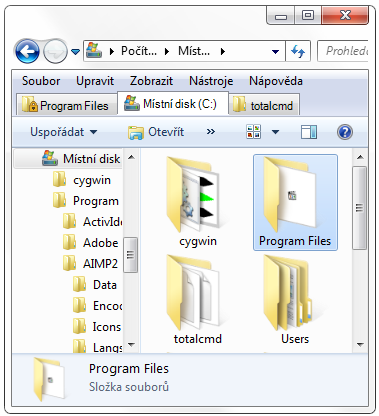
Task: Open the Nápověda menu
Action: 276,81
